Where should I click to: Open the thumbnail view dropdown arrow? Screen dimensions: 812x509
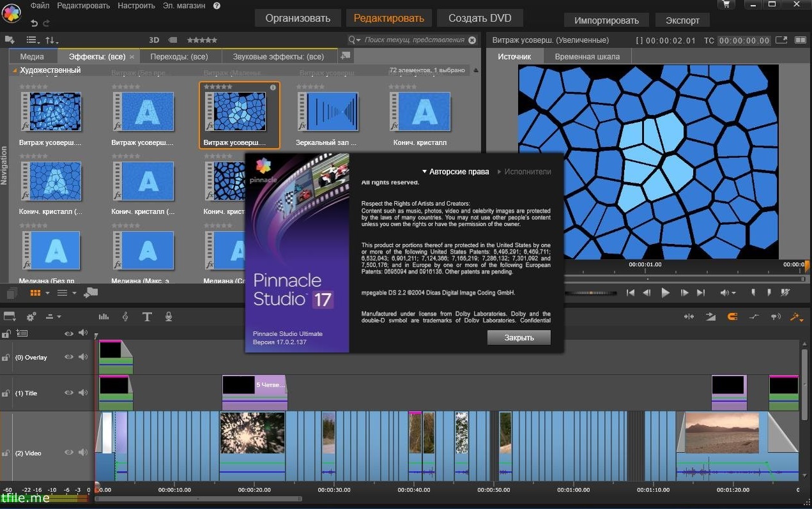click(47, 293)
